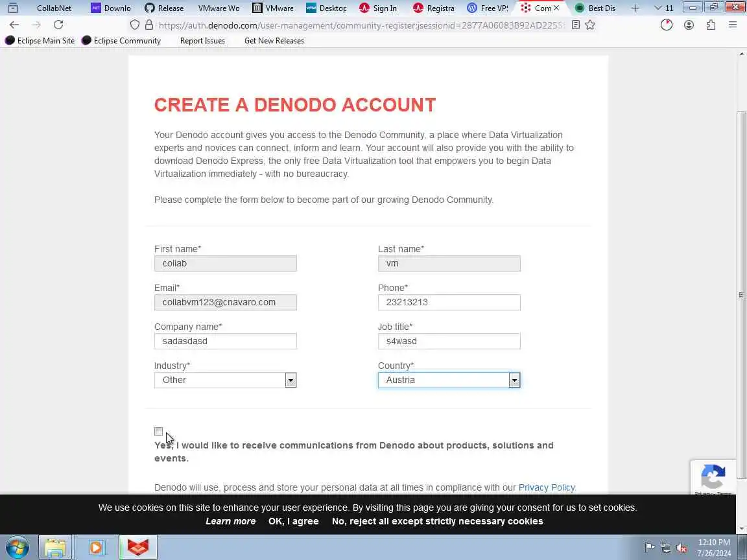Image resolution: width=747 pixels, height=560 pixels.
Task: Open the media player taskbar icon
Action: tap(96, 548)
